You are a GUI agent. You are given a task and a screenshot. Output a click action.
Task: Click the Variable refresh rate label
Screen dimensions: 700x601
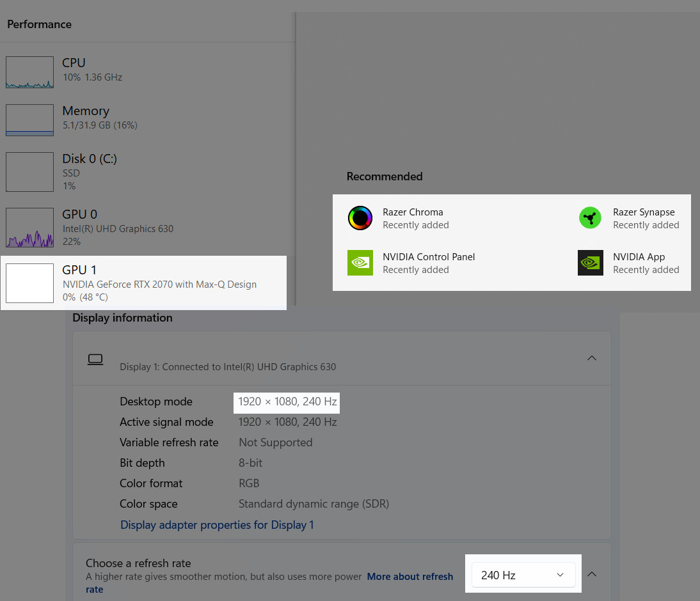pos(169,442)
